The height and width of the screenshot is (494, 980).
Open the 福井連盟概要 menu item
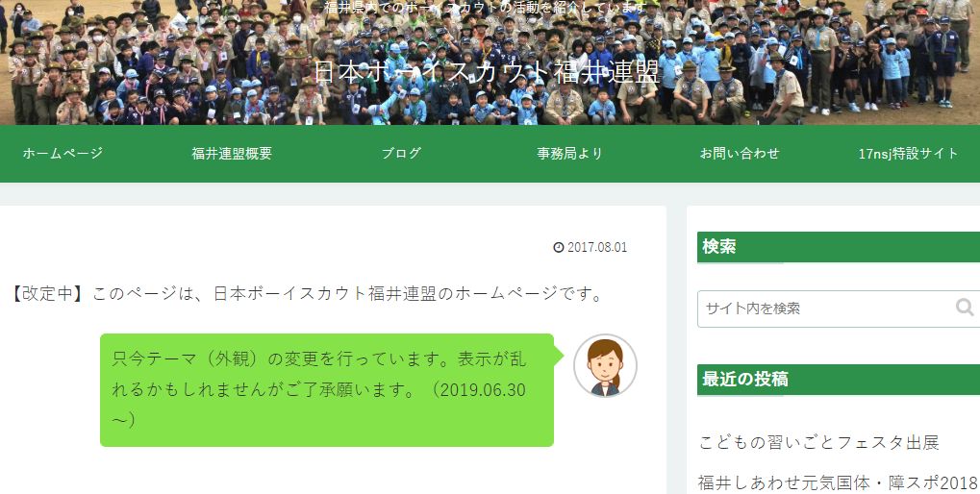(232, 154)
